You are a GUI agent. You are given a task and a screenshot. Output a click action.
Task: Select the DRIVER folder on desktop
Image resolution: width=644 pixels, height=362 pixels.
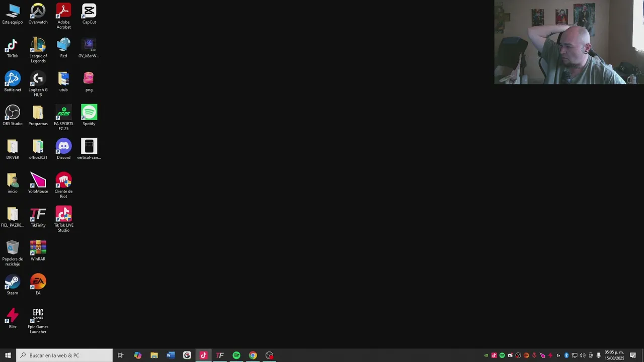point(13,150)
